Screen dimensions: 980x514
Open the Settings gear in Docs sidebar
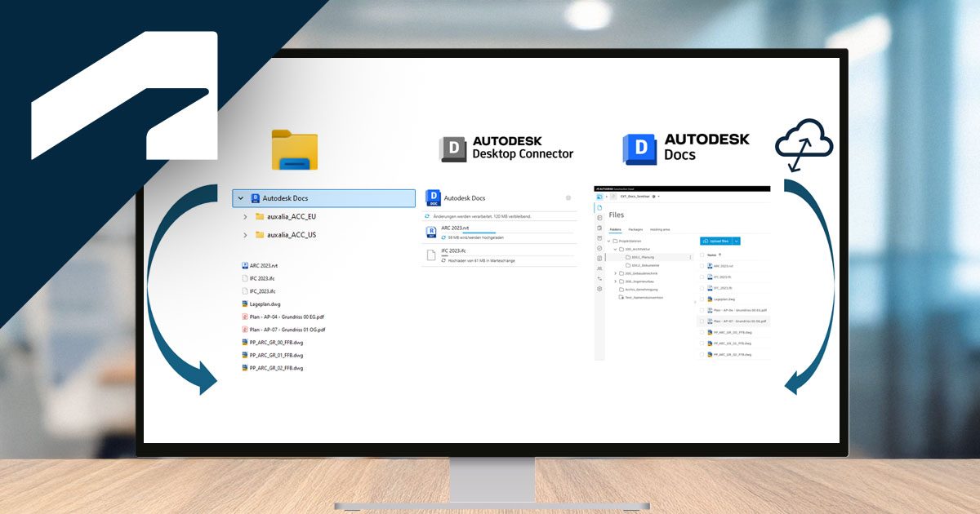pos(599,289)
